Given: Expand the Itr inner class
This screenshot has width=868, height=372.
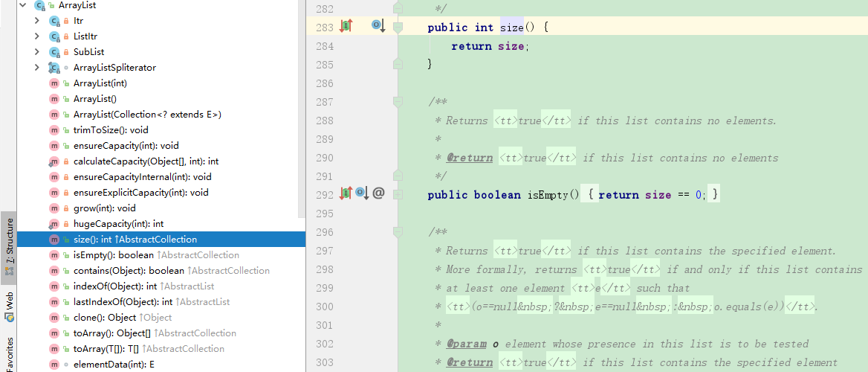Looking at the screenshot, I should click(37, 21).
